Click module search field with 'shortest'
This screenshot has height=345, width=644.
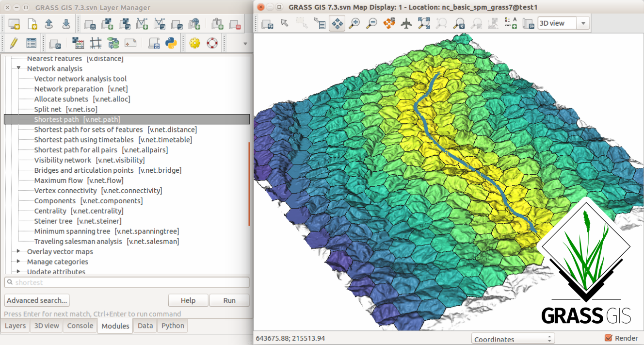(x=127, y=282)
